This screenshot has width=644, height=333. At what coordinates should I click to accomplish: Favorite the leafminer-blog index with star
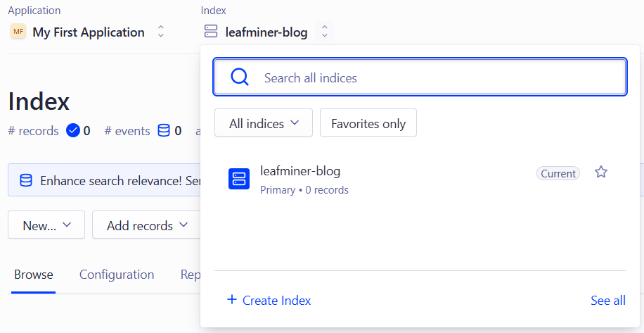(x=601, y=172)
